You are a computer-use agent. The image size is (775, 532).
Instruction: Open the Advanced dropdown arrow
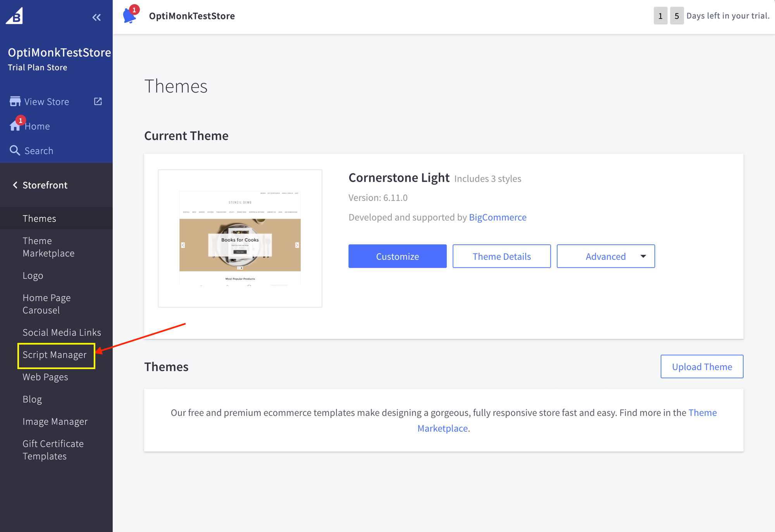pos(643,256)
